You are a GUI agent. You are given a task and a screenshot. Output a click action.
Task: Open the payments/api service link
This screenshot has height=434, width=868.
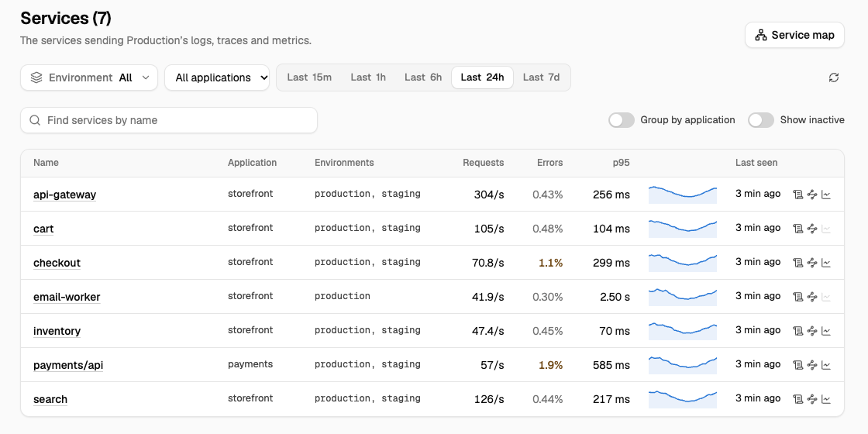[x=68, y=365]
